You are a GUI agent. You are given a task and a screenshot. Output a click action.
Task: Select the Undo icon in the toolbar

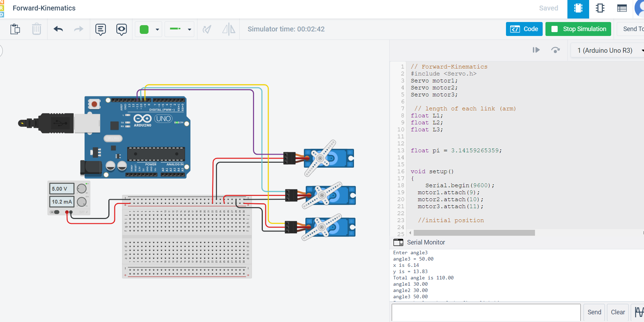point(58,29)
